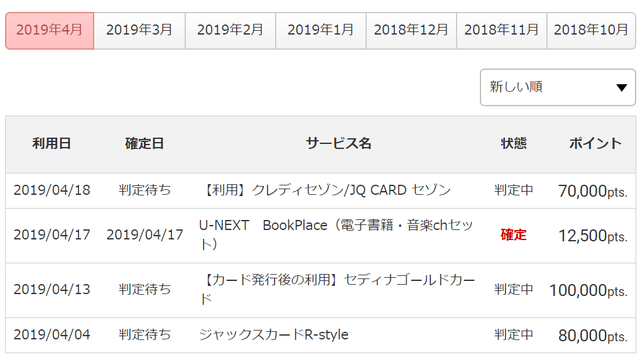Screen dimensions: 640x362
Task: Click the 利用日 column header
Action: (x=52, y=144)
